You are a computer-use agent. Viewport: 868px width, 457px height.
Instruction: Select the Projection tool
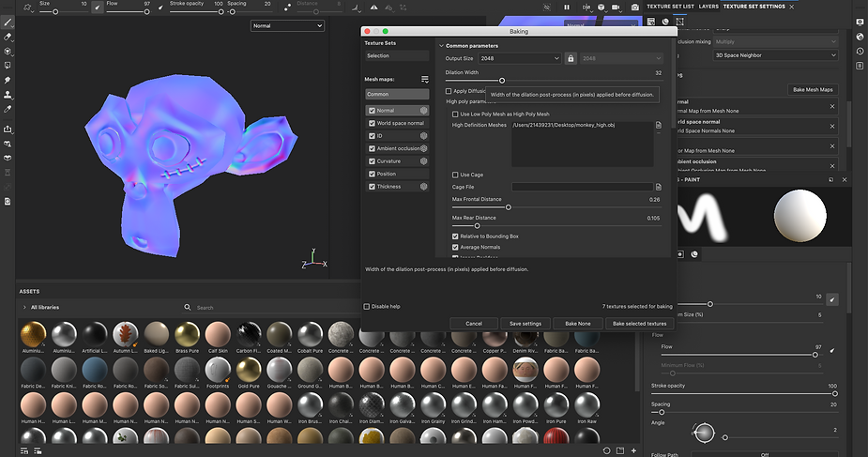point(8,52)
